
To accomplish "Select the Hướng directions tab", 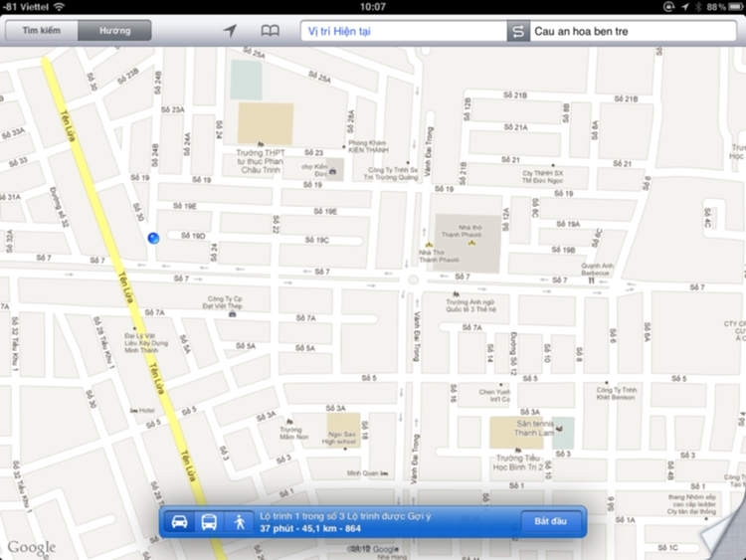I will click(x=114, y=31).
